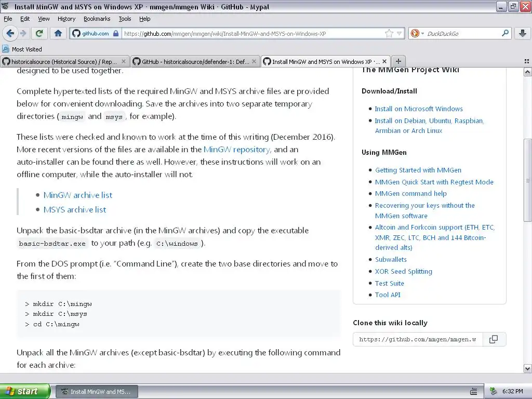This screenshot has width=532, height=399.
Task: Open the MinGW archive list link
Action: [x=78, y=195]
